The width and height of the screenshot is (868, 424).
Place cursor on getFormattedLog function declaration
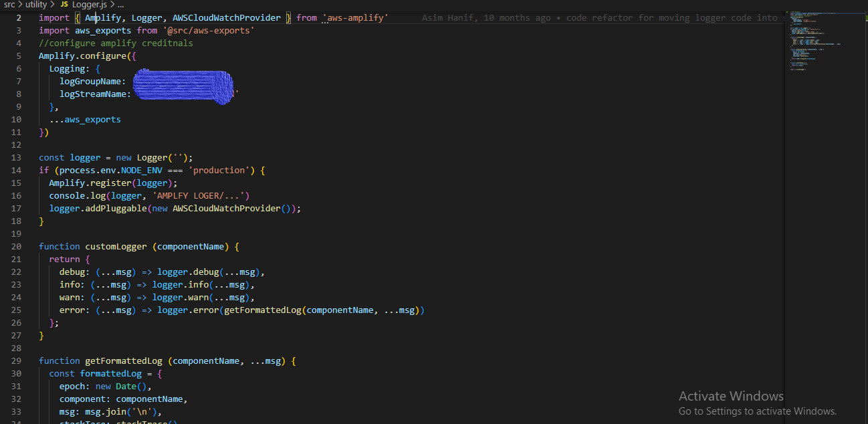(123, 360)
